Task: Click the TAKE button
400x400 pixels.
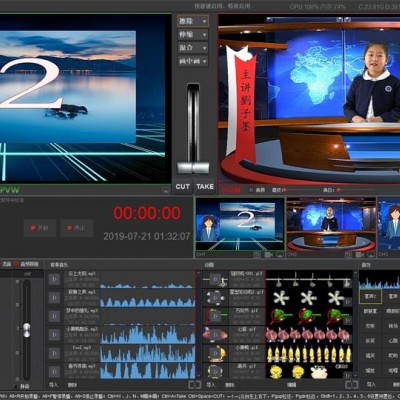Action: [x=205, y=187]
